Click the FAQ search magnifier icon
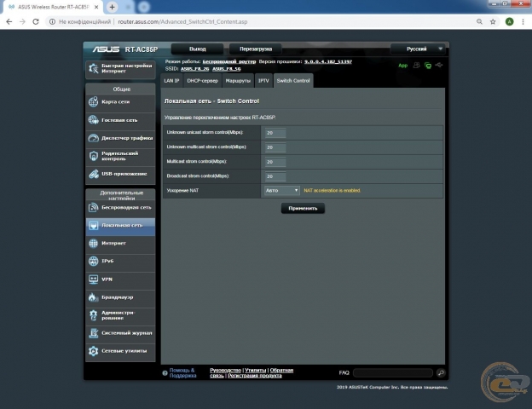Viewport: 532px width, 409px height. pos(441,373)
